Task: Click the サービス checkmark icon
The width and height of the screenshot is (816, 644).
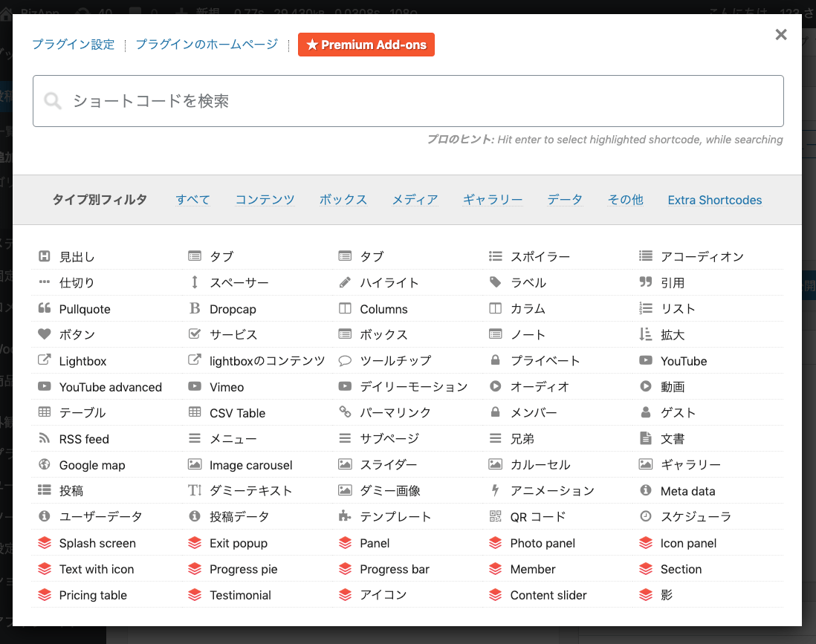Action: coord(195,334)
